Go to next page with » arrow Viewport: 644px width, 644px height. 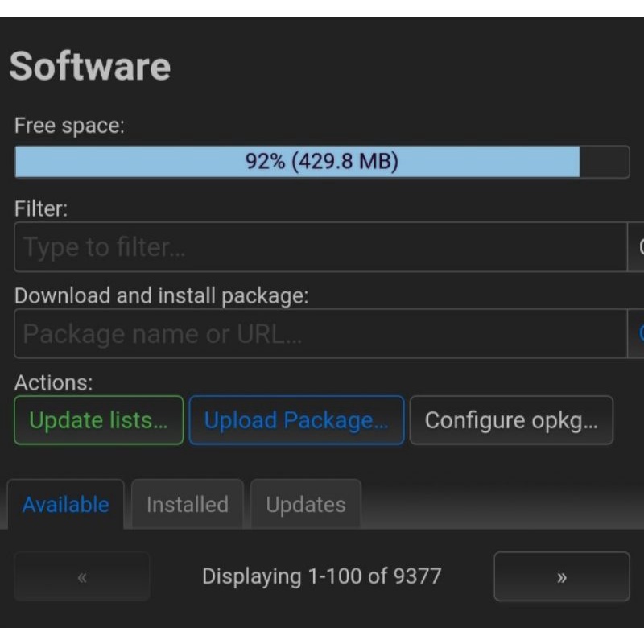561,576
